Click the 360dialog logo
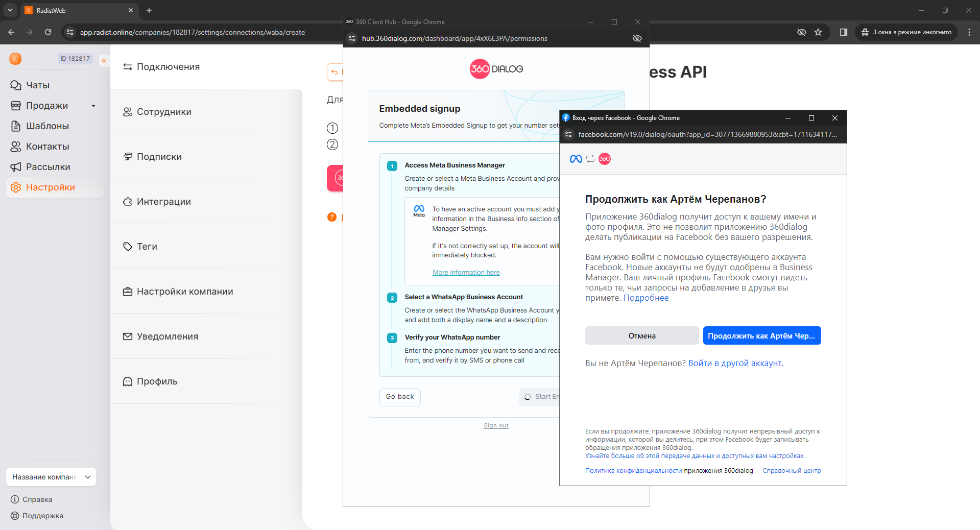This screenshot has height=530, width=980. pos(496,69)
